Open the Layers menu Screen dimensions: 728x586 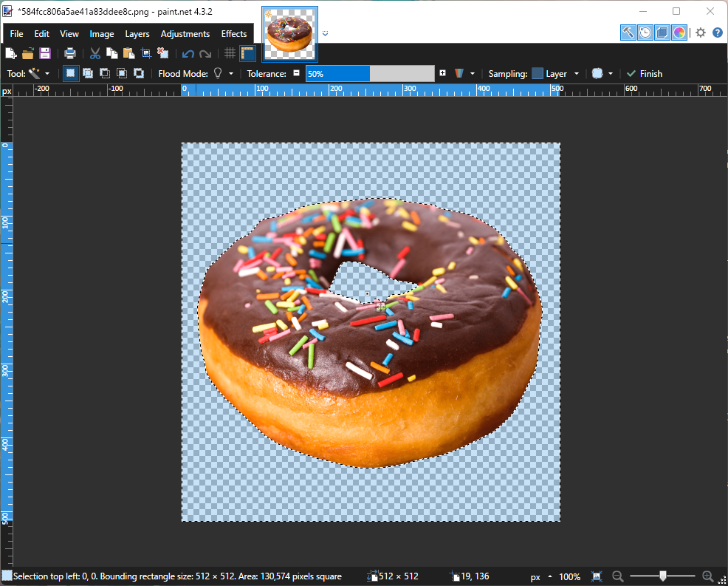click(x=137, y=34)
